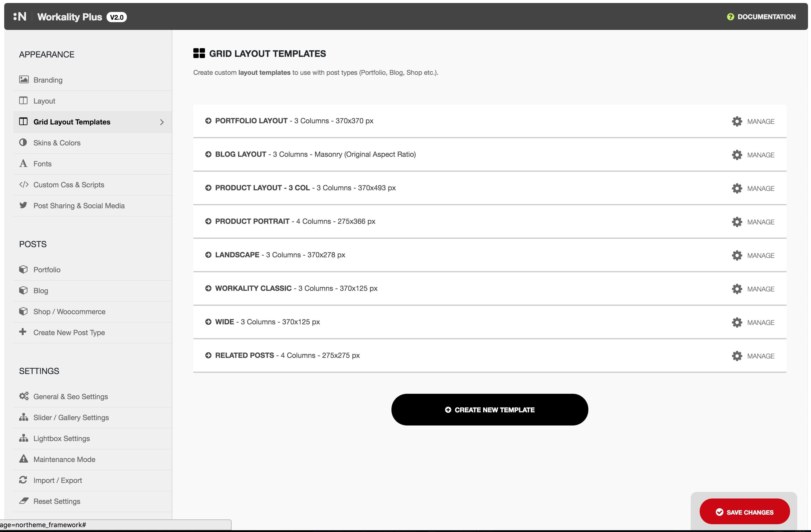The height and width of the screenshot is (532, 811).
Task: Click the Workality Plus title
Action: pyautogui.click(x=69, y=17)
